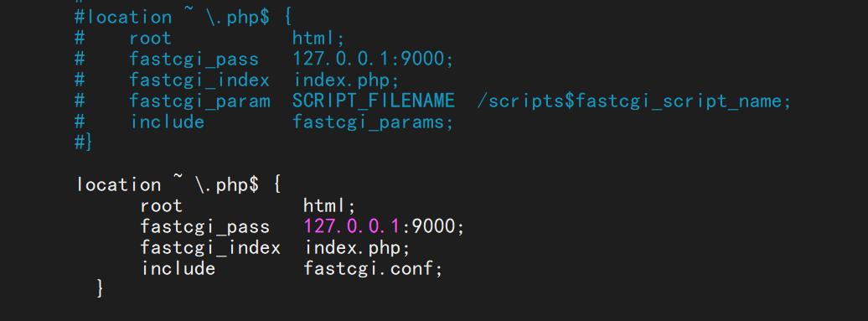Click the commented 'fastcgi_params;' value
This screenshot has height=321, width=868.
coord(373,122)
